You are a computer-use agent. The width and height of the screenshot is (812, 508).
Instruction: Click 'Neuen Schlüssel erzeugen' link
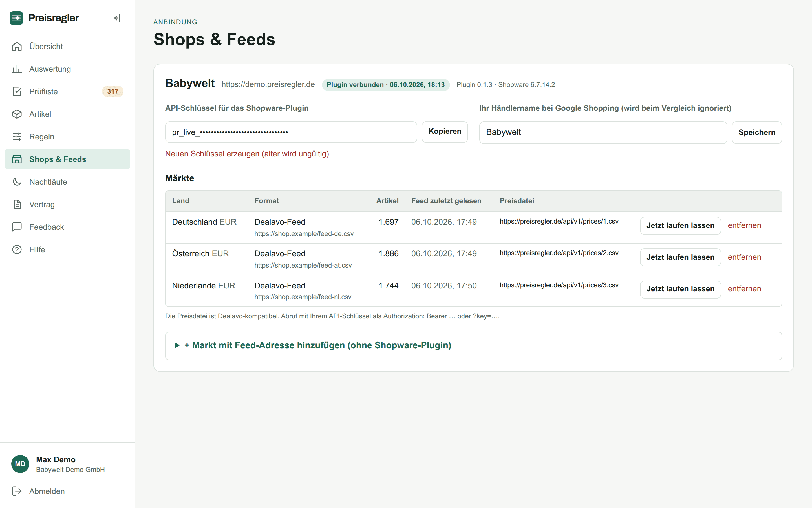coord(247,154)
